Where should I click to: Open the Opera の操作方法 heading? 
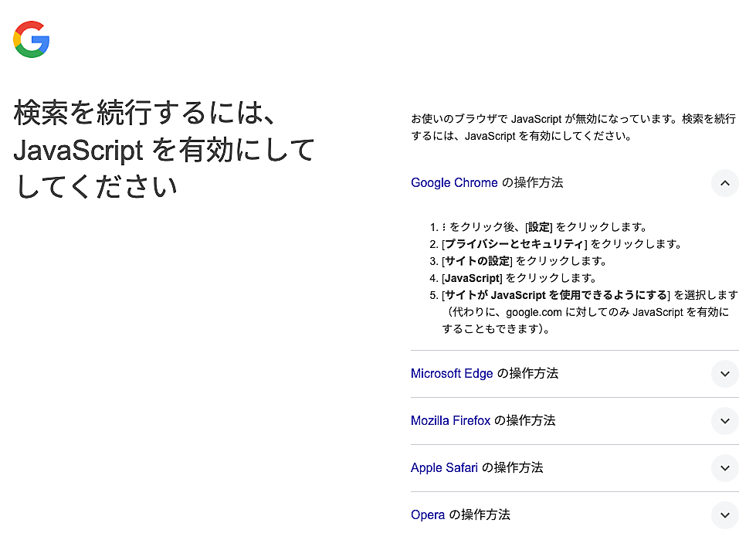[460, 514]
